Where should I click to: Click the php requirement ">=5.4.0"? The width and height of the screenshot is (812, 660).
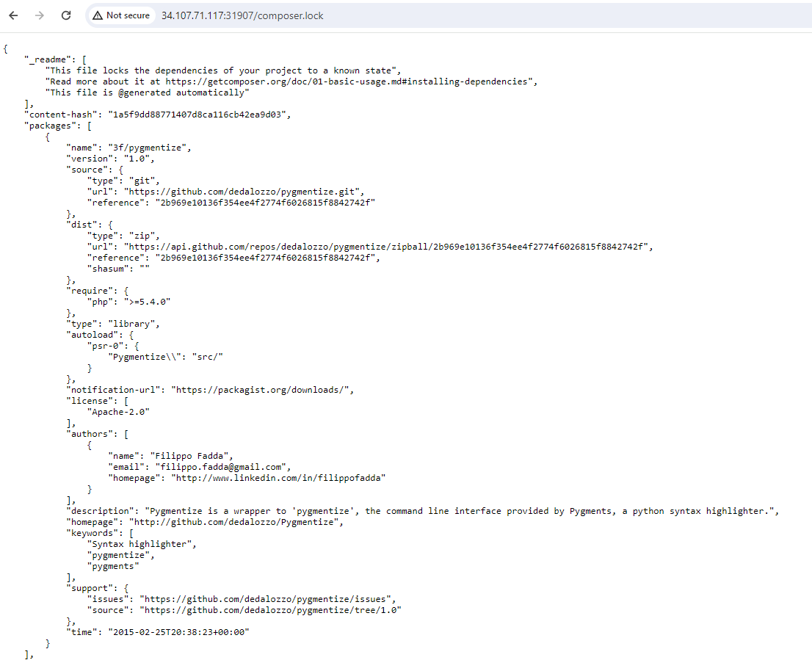(x=147, y=302)
